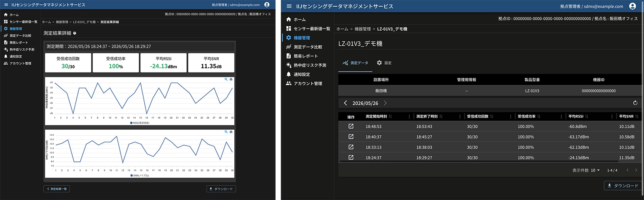Open 測定開始時刻 column options menu
This screenshot has width=644, height=200.
tap(409, 117)
